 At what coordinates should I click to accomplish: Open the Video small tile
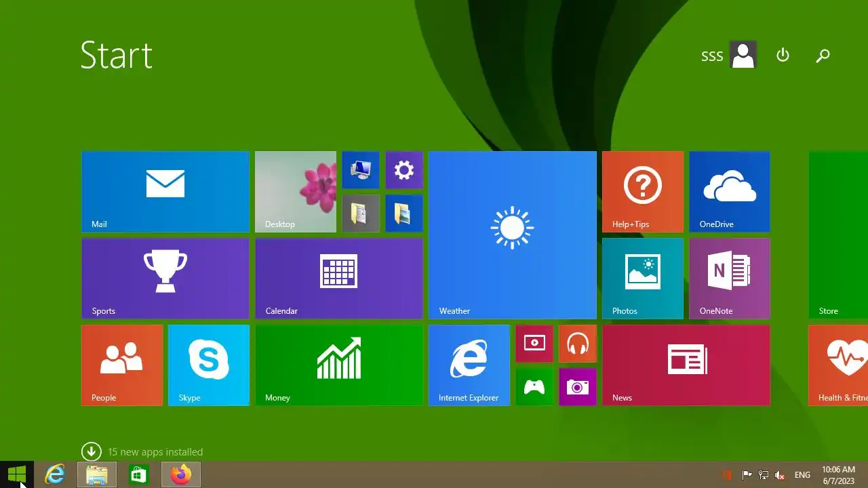534,344
